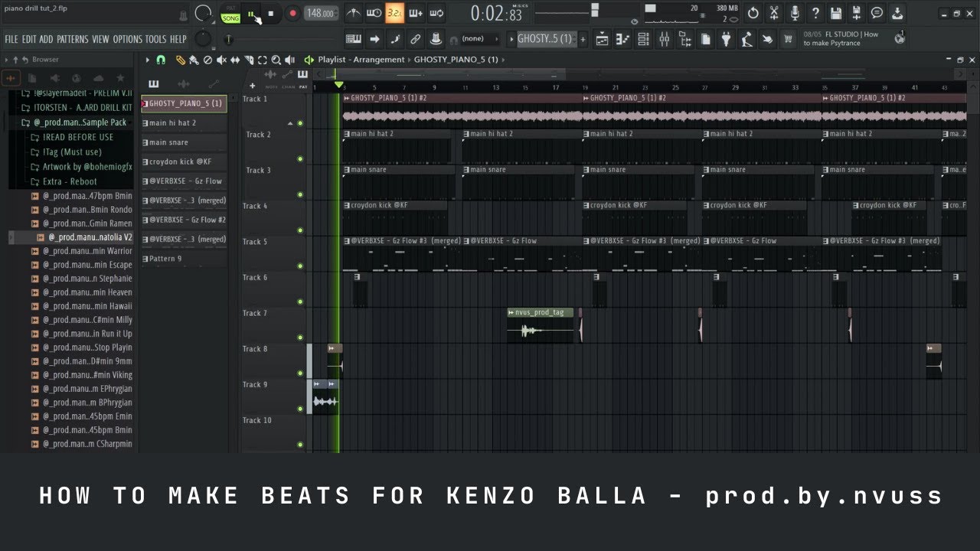Toggle typing keyboard to piano icon
980x551 pixels.
[354, 39]
